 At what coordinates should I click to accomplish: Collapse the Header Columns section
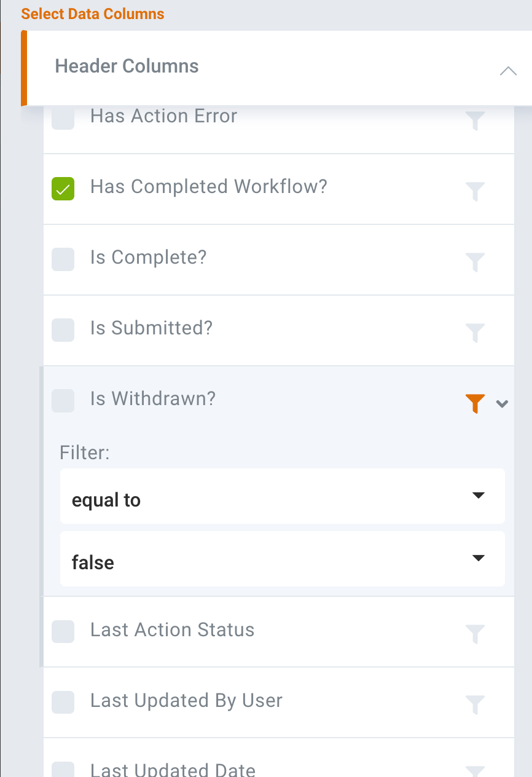[x=508, y=70]
